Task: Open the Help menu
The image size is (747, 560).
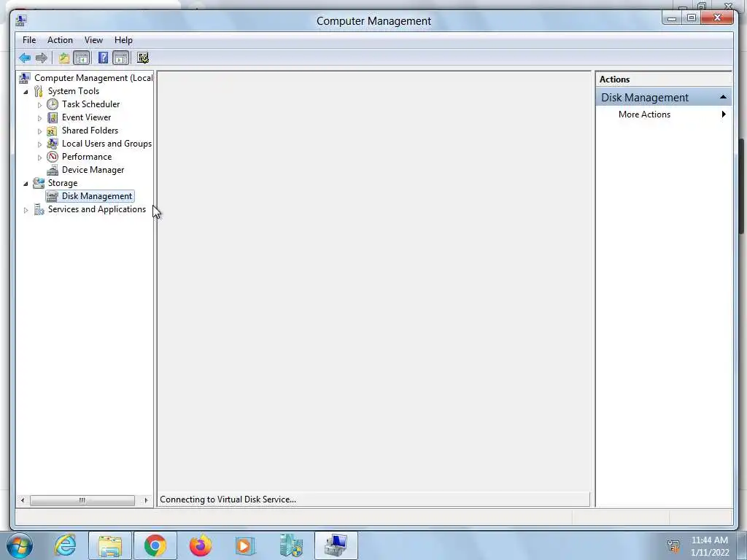Action: [123, 40]
